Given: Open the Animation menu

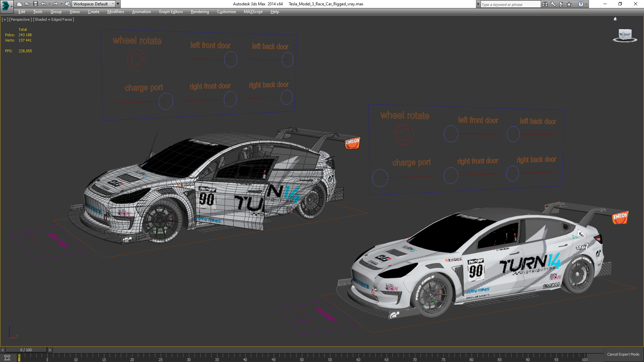Looking at the screenshot, I should coord(142,12).
